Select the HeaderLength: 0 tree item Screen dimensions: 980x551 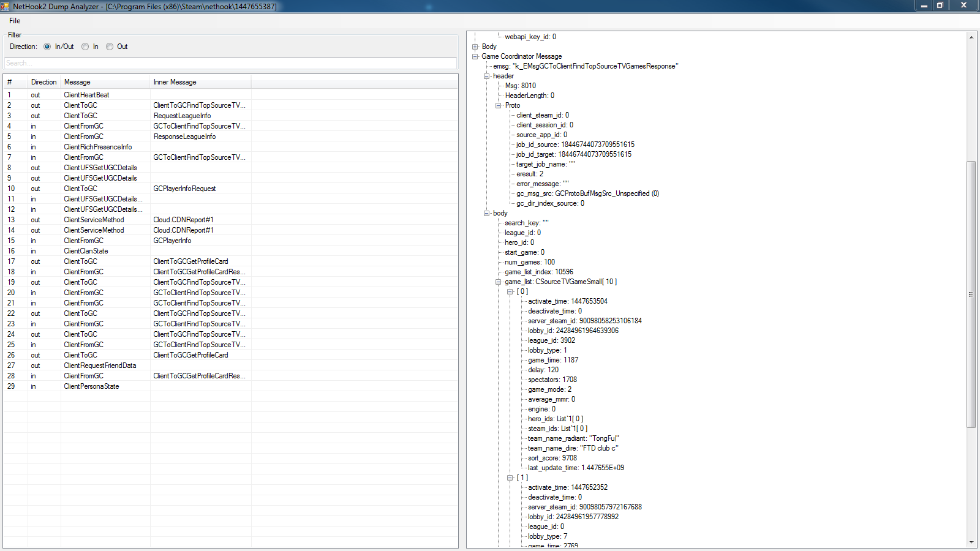tap(529, 96)
